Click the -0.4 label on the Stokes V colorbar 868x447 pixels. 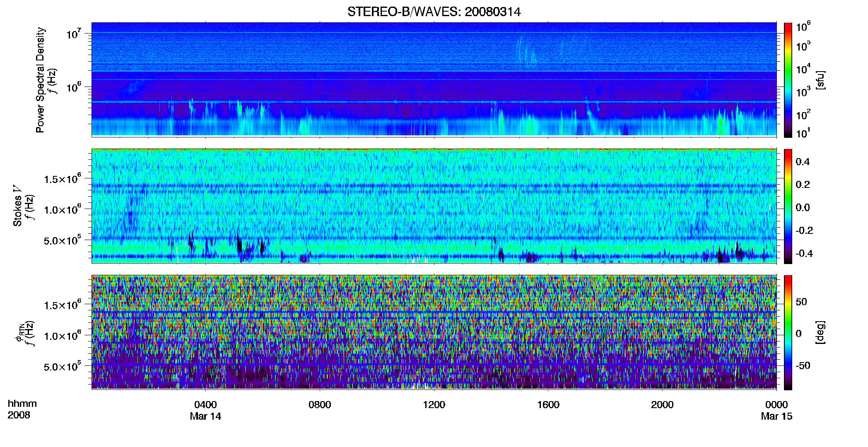(x=804, y=253)
